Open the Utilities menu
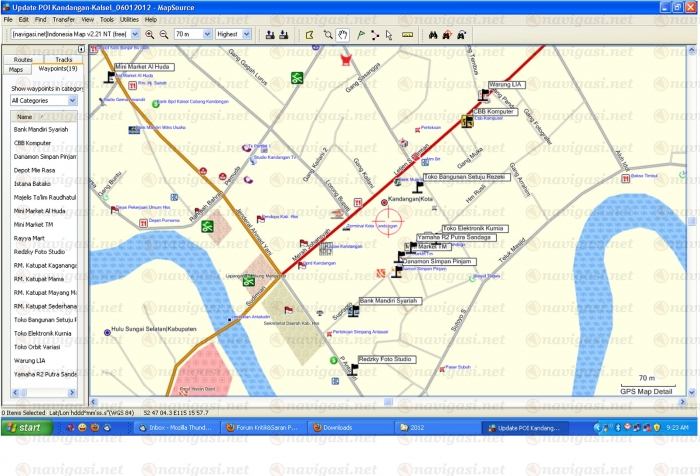The height and width of the screenshot is (476, 700). tap(128, 19)
